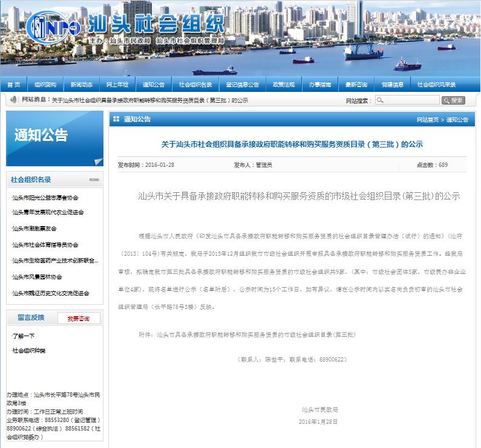Select 网上年检 in the top navigation
The height and width of the screenshot is (448, 481).
pos(117,85)
